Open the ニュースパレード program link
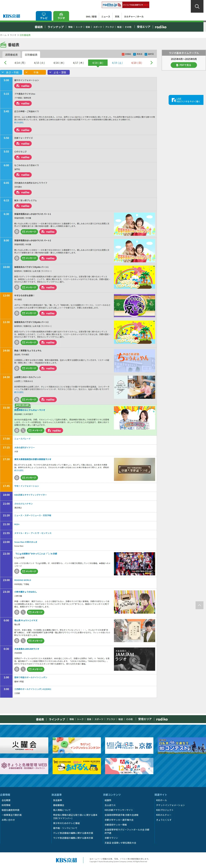The width and height of the screenshot is (206, 868). click(22, 439)
